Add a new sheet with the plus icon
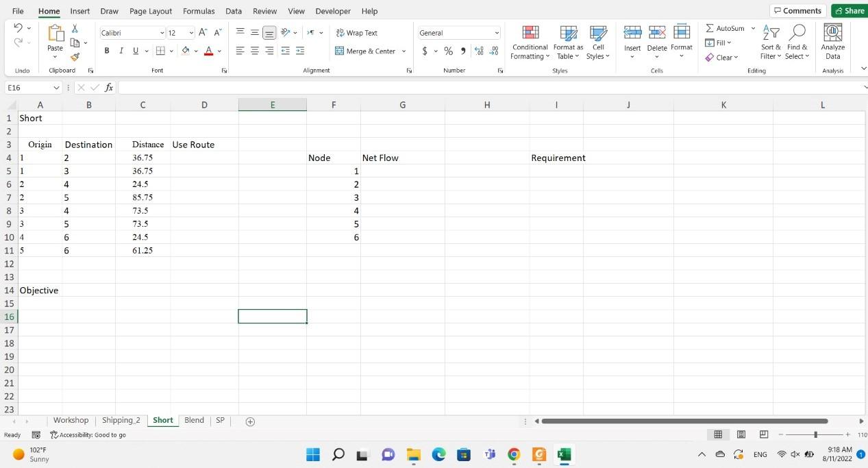The height and width of the screenshot is (468, 868). (250, 421)
